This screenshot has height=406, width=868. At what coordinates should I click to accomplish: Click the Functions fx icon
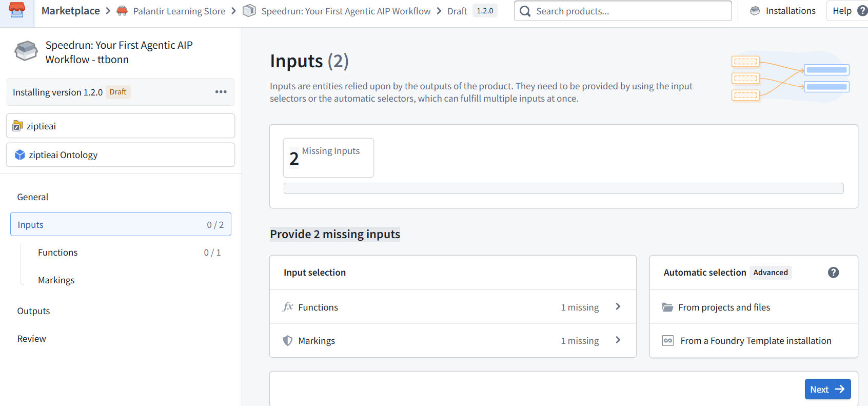pos(288,307)
